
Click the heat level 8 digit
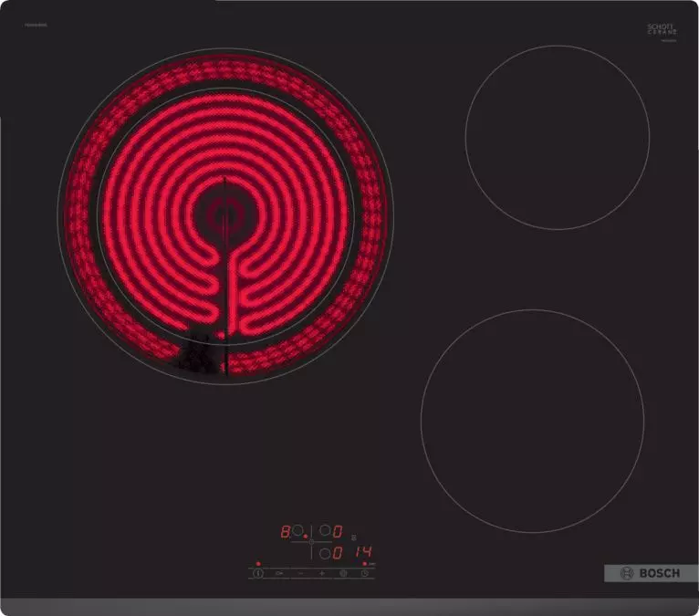click(x=286, y=531)
